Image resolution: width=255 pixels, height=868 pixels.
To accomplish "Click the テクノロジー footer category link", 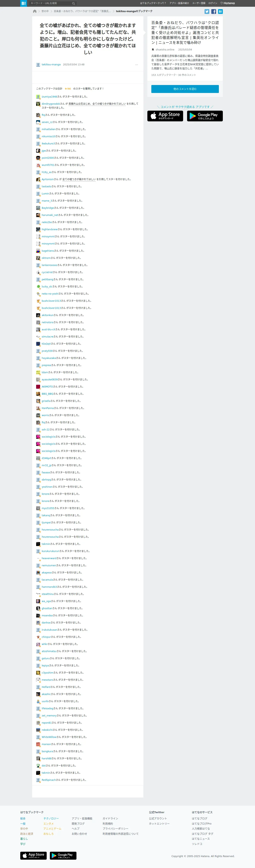I will click(x=51, y=819).
